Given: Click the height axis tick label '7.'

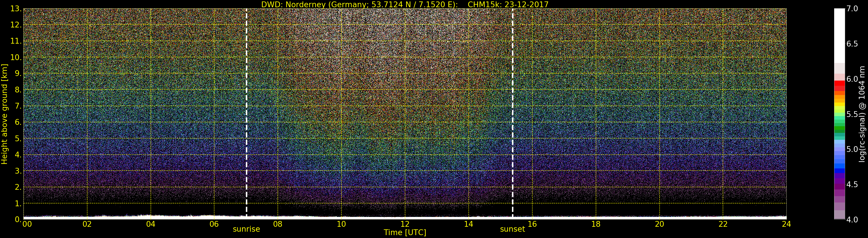Looking at the screenshot, I should (x=18, y=106).
